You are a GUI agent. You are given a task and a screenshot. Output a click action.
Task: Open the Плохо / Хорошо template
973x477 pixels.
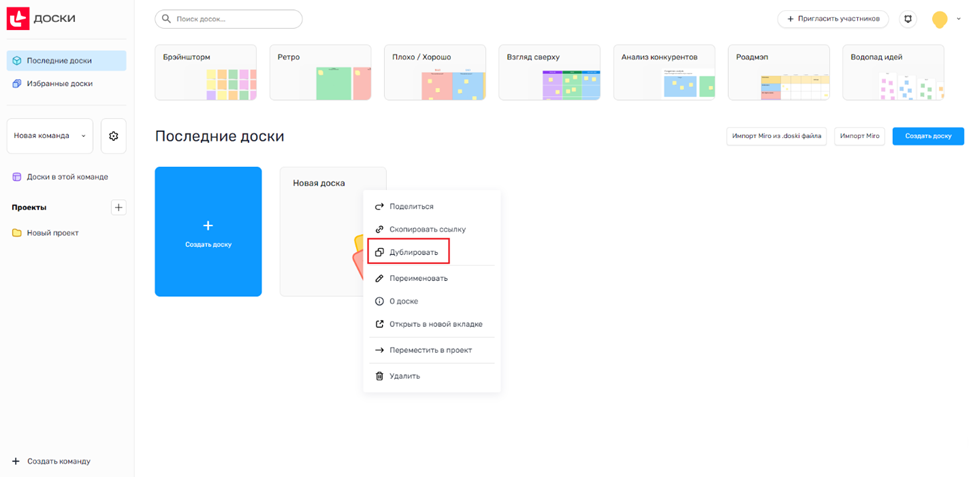[x=435, y=72]
